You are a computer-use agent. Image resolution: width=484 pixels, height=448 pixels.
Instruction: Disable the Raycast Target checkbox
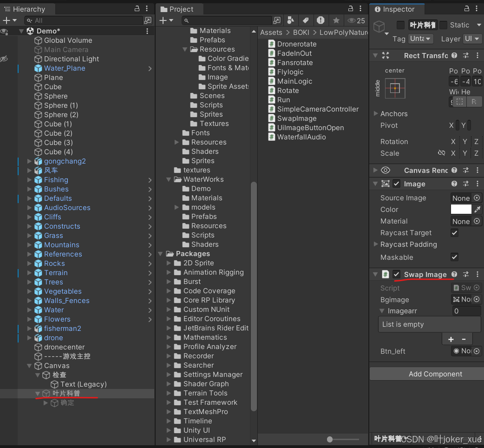pos(454,233)
